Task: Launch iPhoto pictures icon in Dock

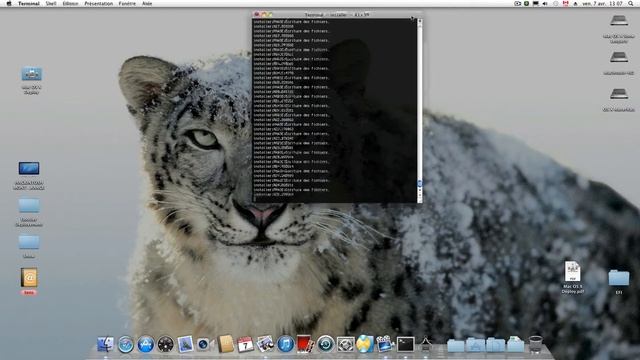Action: (265, 344)
